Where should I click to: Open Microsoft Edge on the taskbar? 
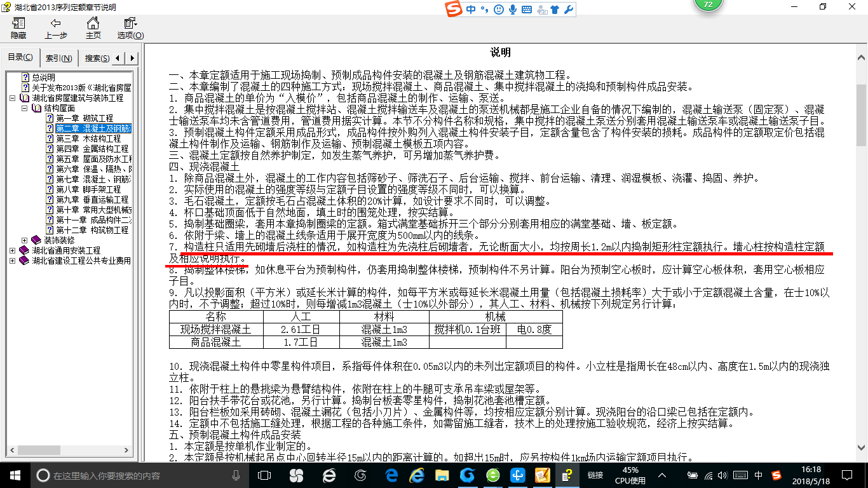click(x=391, y=475)
